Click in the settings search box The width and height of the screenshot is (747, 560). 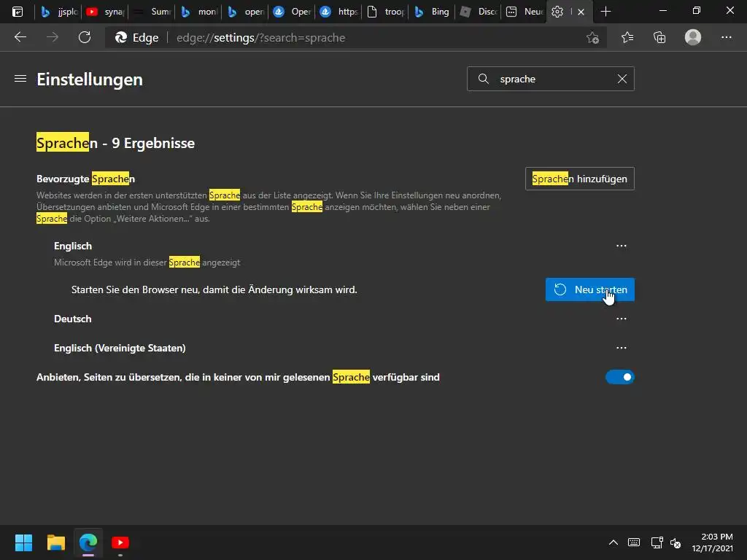click(550, 79)
